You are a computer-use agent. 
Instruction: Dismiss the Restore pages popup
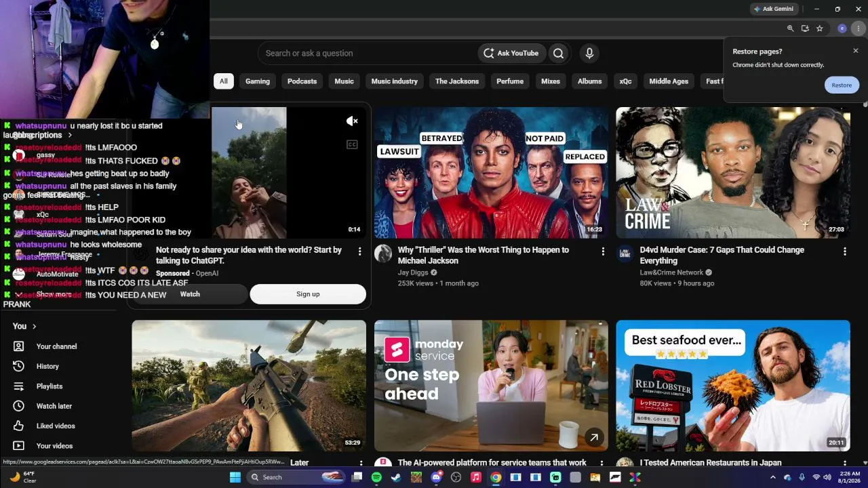coord(856,51)
